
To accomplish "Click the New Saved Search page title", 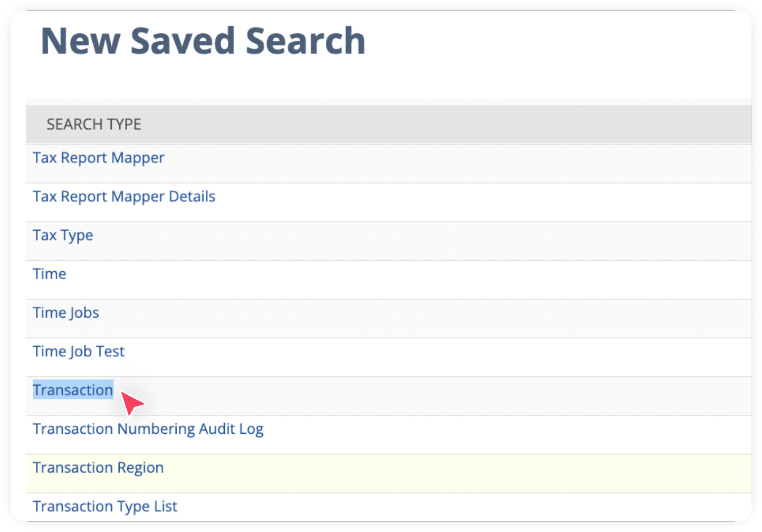I will (203, 41).
